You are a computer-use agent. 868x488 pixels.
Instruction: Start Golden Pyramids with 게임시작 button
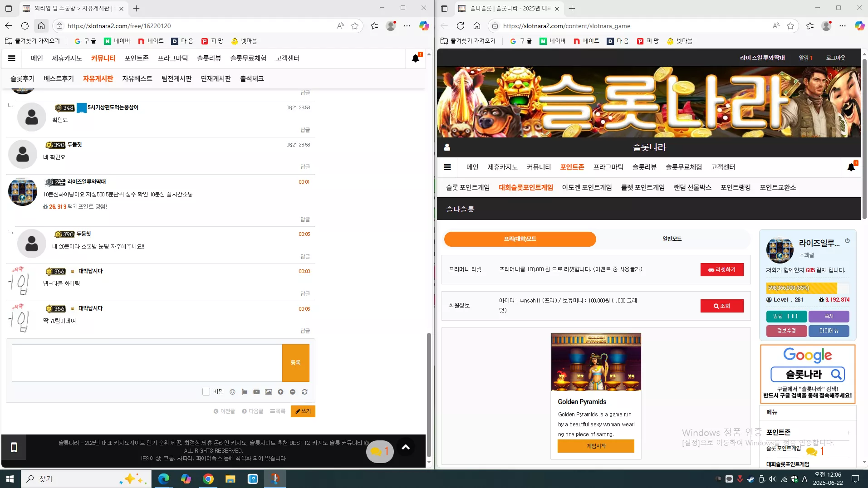tap(596, 446)
